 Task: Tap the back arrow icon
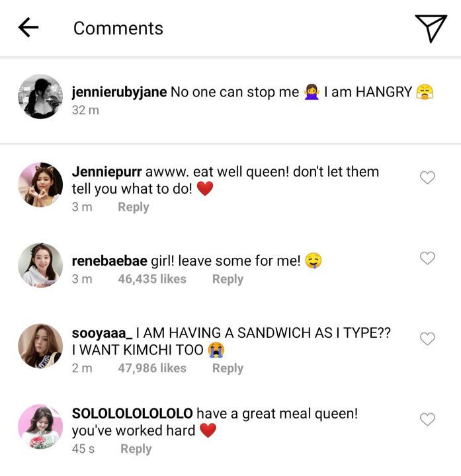[28, 28]
